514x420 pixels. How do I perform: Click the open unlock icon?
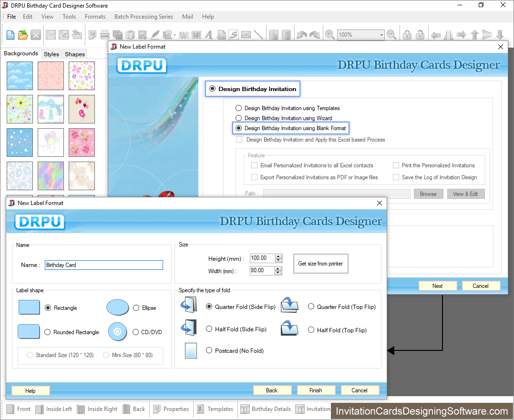coord(420,34)
